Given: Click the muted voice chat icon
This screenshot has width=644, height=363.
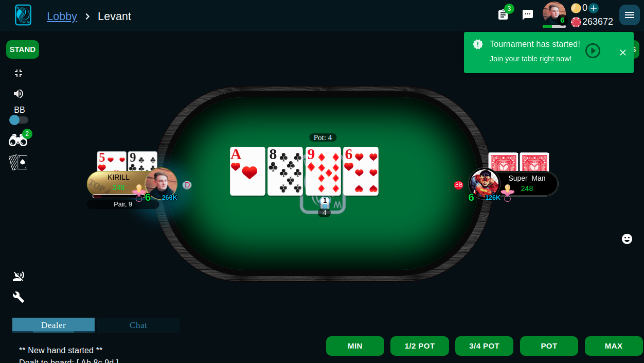Looking at the screenshot, I should tap(19, 276).
